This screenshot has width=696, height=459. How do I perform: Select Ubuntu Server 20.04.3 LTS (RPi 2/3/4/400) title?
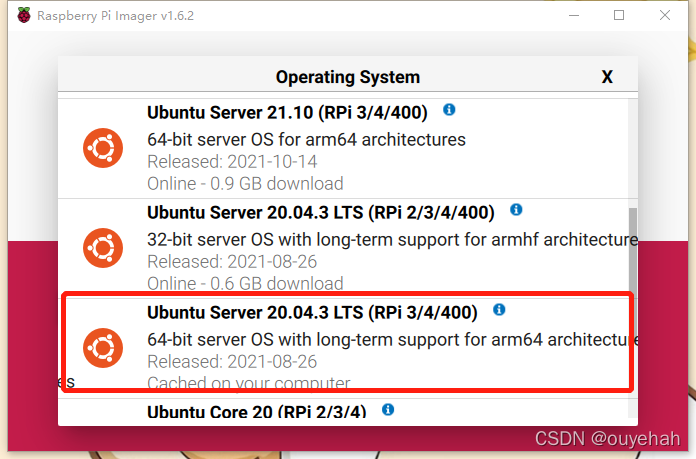coord(320,212)
